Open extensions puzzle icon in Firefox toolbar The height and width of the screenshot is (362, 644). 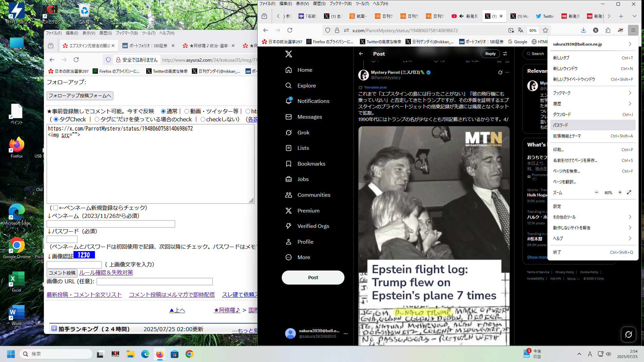[608, 30]
